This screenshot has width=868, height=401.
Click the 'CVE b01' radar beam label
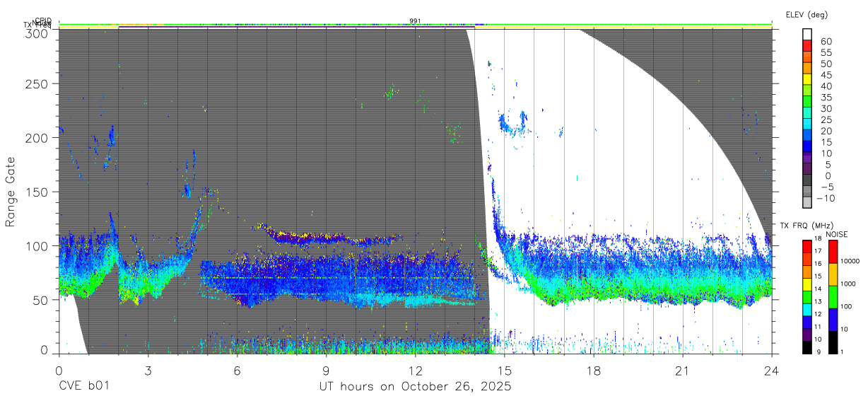(x=84, y=387)
